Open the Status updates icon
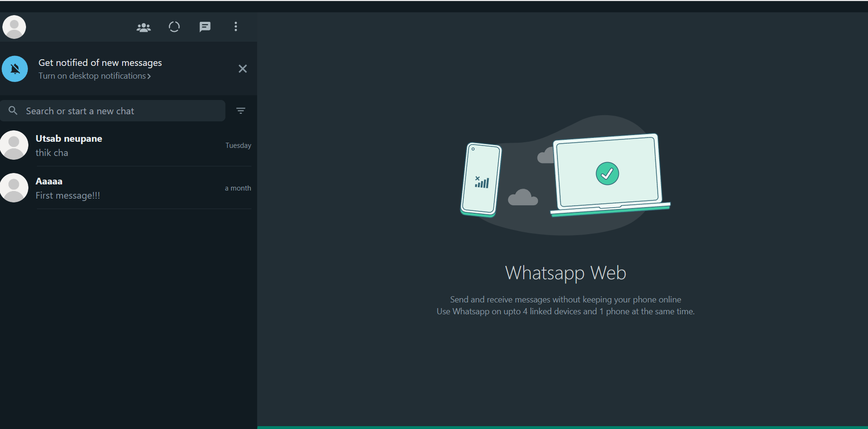Image resolution: width=868 pixels, height=429 pixels. tap(174, 27)
